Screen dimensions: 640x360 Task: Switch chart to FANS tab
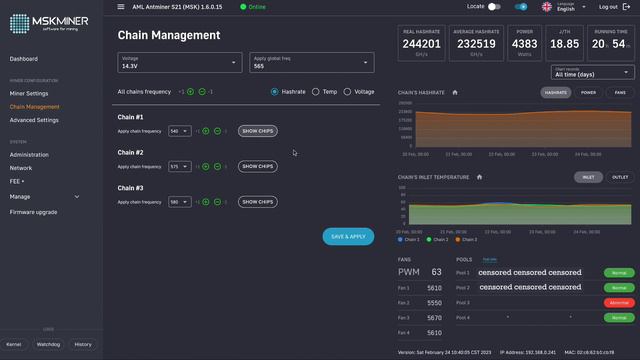(x=620, y=93)
